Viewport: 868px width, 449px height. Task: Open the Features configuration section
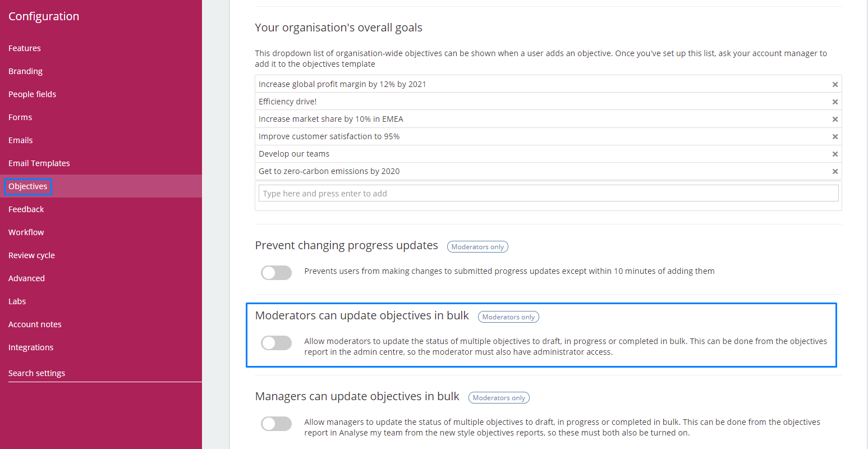click(25, 48)
